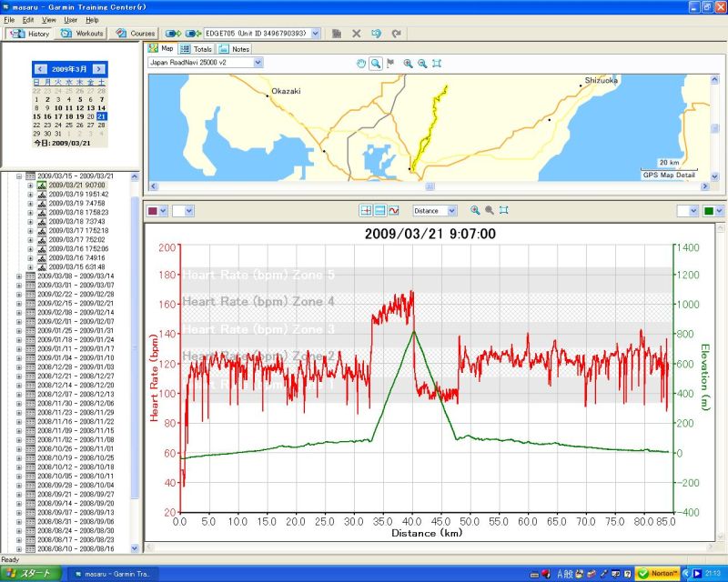Click masaru Garmin taskbar button
The width and height of the screenshot is (728, 582).
(112, 574)
